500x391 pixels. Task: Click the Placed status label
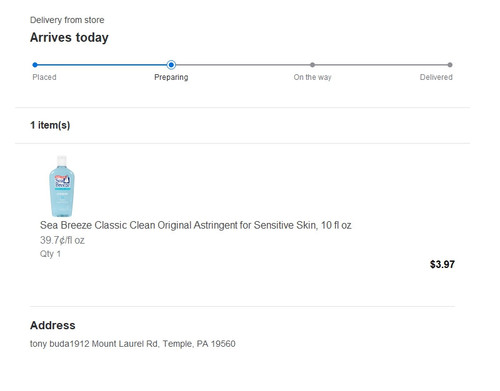click(x=44, y=77)
